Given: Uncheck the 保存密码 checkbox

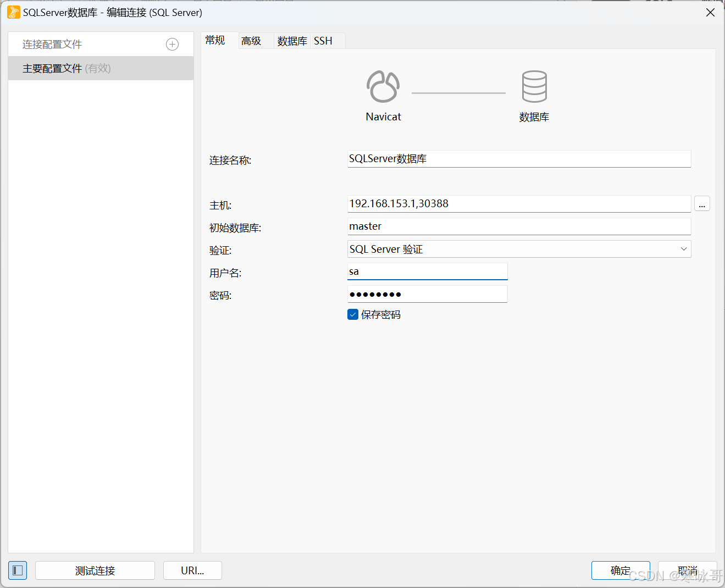Looking at the screenshot, I should [x=353, y=314].
